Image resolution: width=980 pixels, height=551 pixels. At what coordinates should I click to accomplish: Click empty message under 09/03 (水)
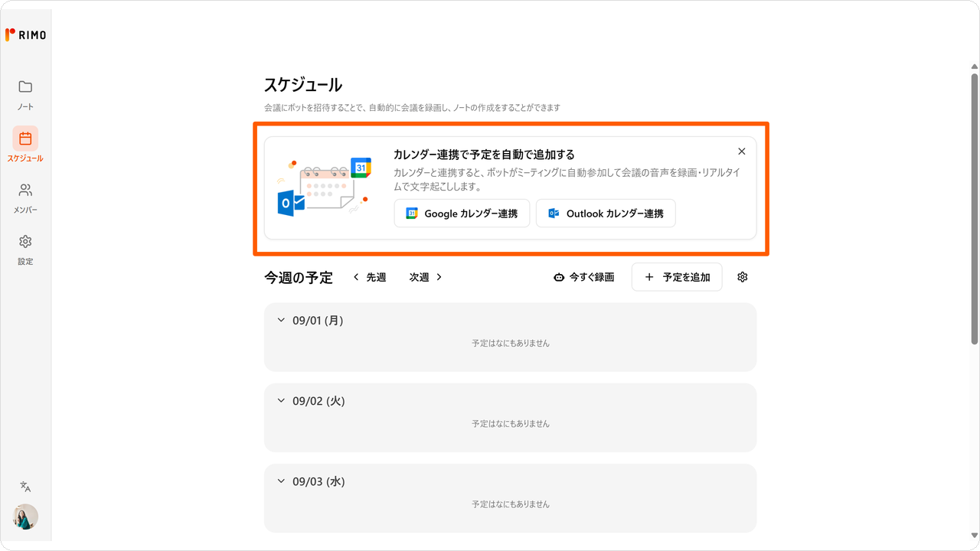[x=511, y=504]
